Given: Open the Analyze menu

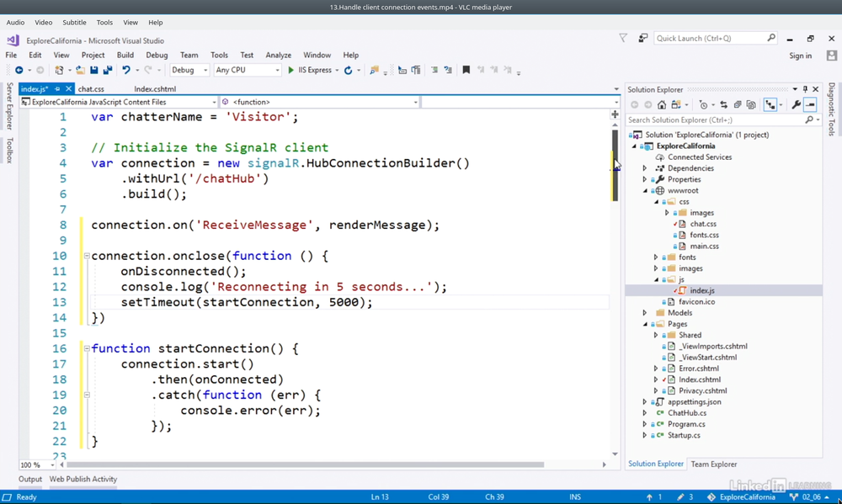Looking at the screenshot, I should point(278,56).
